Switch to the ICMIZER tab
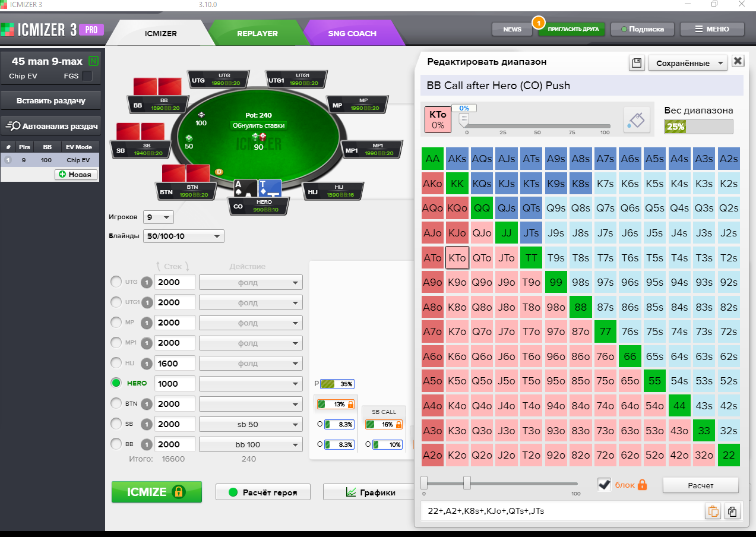This screenshot has width=756, height=537. click(160, 33)
